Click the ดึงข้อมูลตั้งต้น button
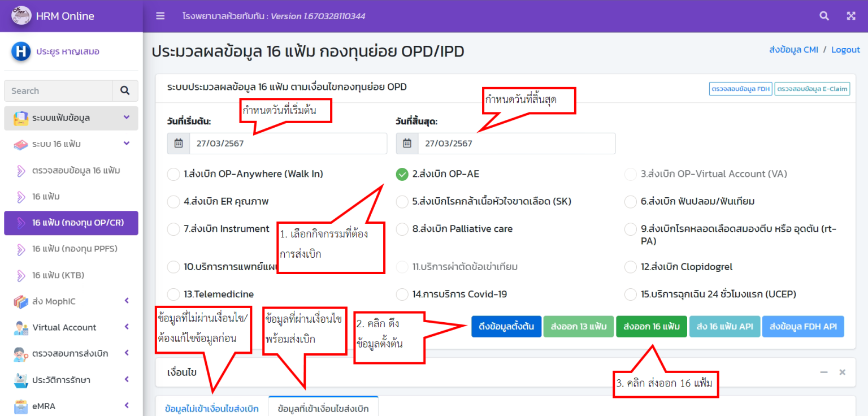The image size is (868, 416). [506, 326]
